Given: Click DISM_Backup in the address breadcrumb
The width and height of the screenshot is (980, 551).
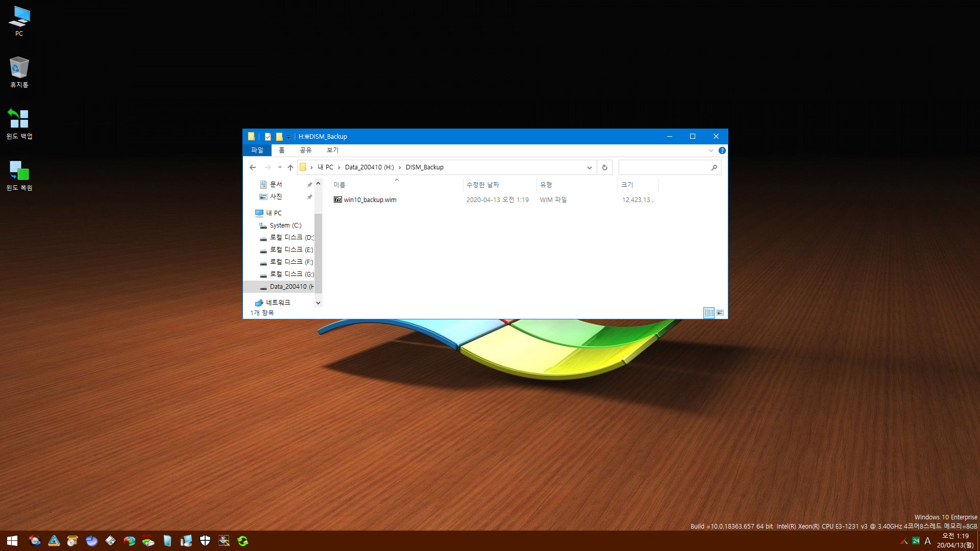Looking at the screenshot, I should pos(425,167).
